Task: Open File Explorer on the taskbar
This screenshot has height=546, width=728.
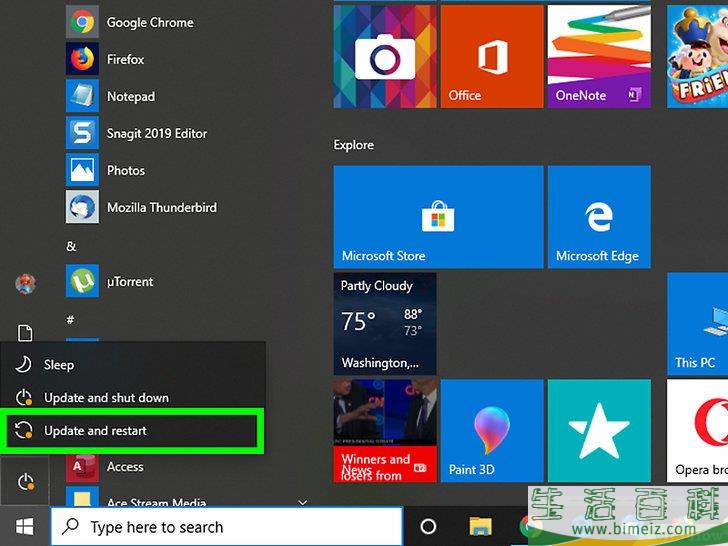Action: [x=481, y=526]
